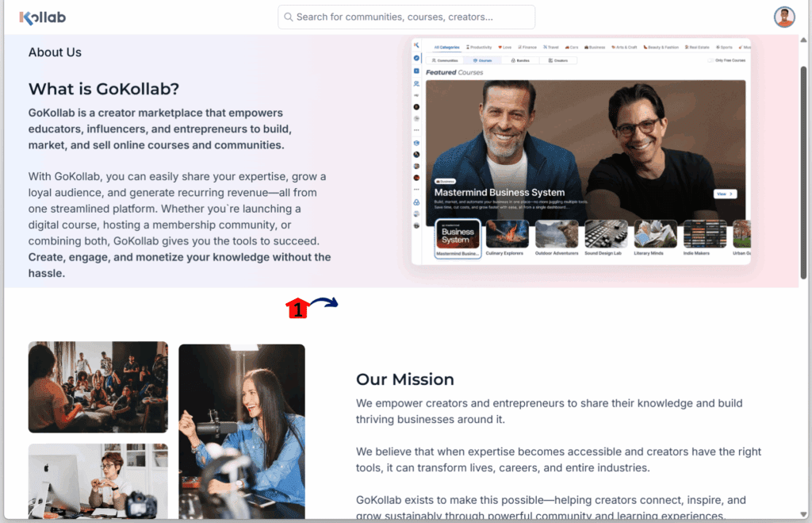Open the group gathering photo

pyautogui.click(x=98, y=386)
